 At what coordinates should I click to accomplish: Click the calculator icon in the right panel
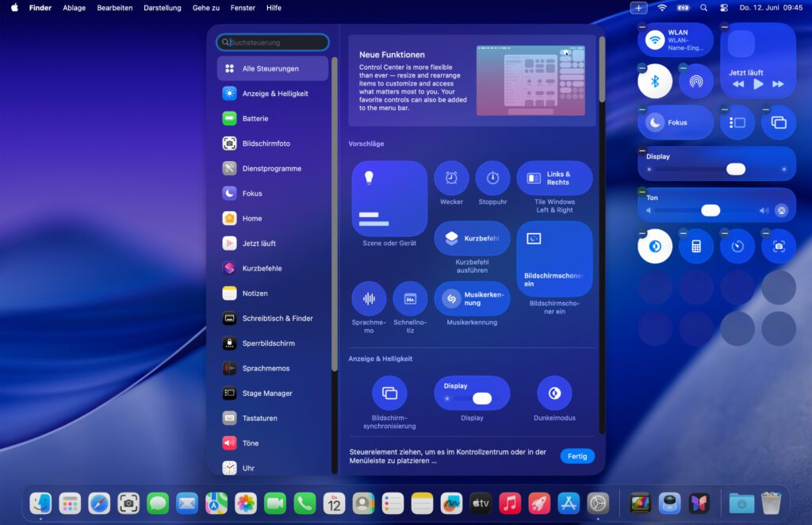click(696, 246)
